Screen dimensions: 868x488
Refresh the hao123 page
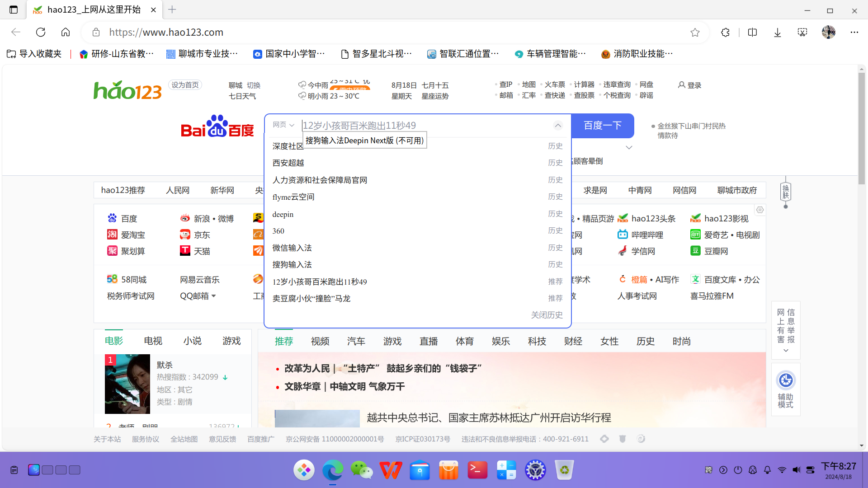tap(41, 32)
